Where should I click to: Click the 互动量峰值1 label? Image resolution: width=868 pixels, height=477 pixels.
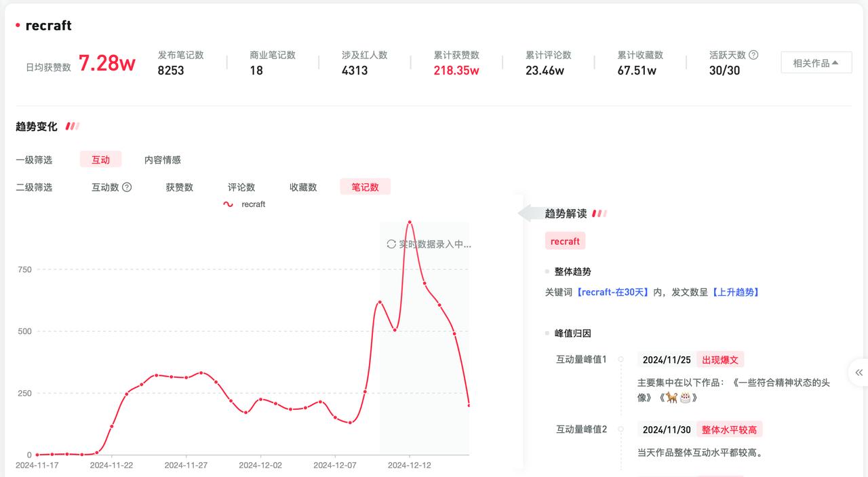click(582, 360)
